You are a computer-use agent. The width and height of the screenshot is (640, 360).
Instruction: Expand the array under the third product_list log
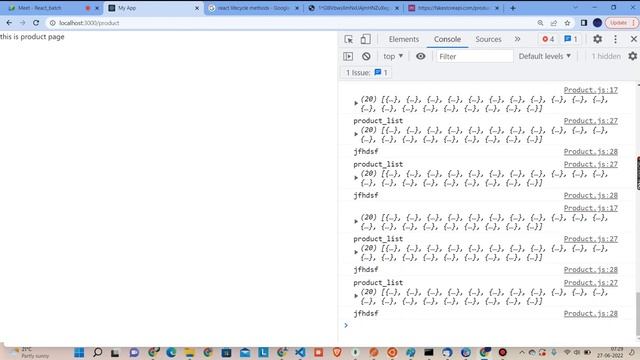356,252
